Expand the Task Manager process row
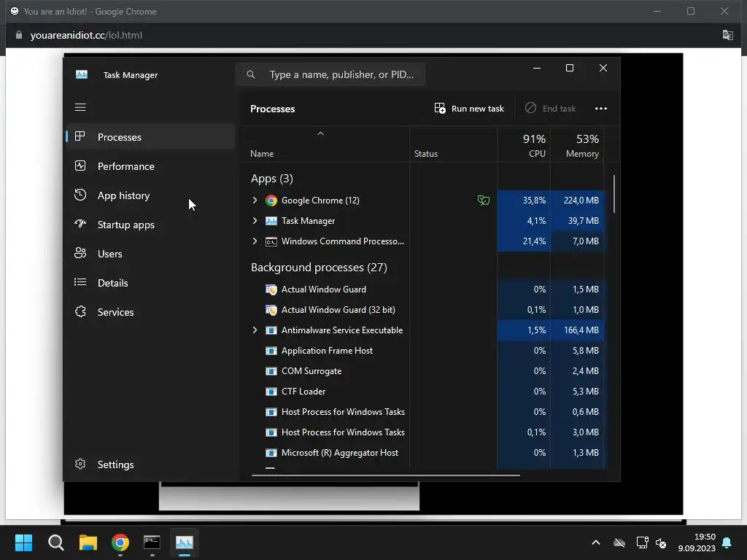The width and height of the screenshot is (747, 560). click(x=255, y=221)
